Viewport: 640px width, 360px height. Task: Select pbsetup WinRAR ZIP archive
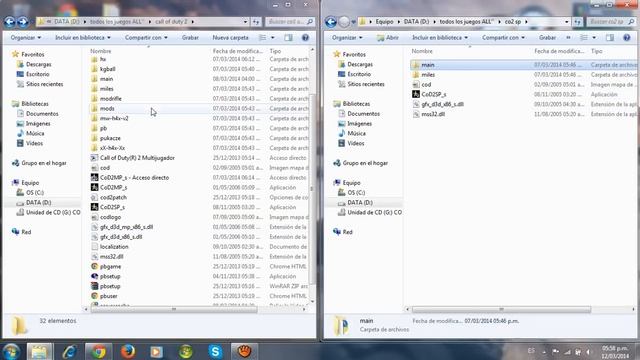pyautogui.click(x=110, y=286)
